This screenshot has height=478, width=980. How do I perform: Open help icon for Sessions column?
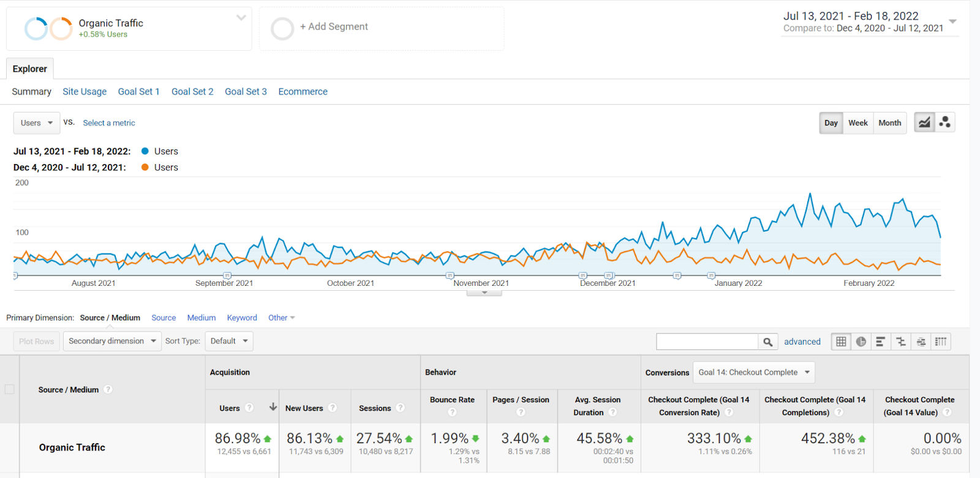401,408
